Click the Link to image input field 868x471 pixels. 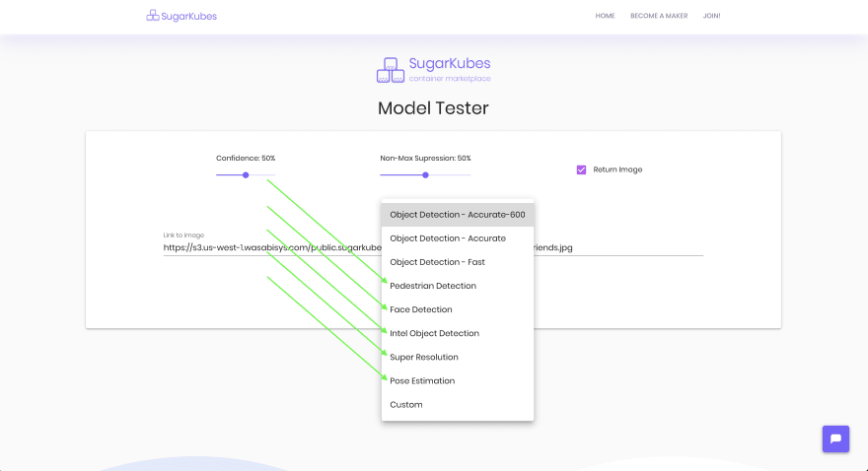[433, 247]
